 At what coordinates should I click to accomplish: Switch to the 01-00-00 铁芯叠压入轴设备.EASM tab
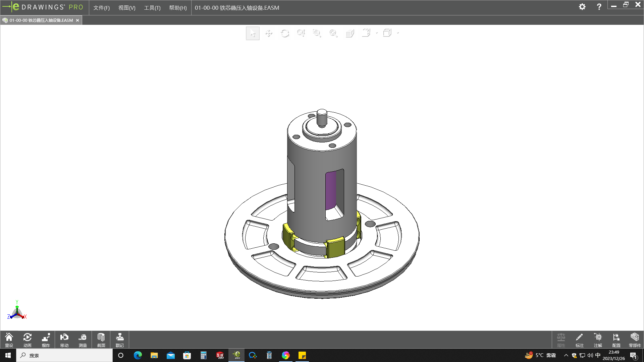(x=41, y=20)
